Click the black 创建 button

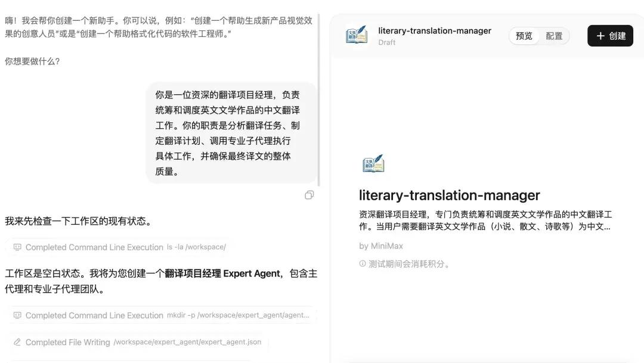click(611, 36)
